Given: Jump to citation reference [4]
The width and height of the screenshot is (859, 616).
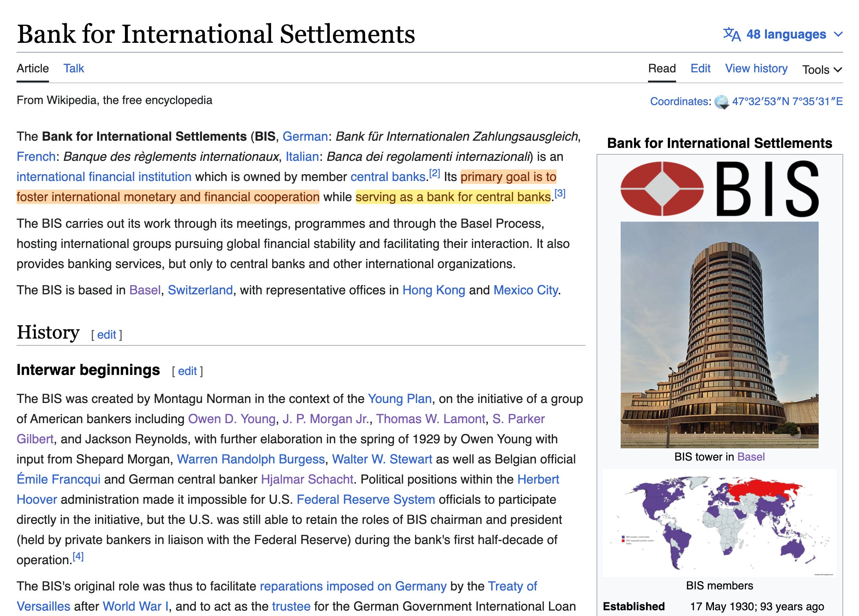Looking at the screenshot, I should click(x=78, y=556).
